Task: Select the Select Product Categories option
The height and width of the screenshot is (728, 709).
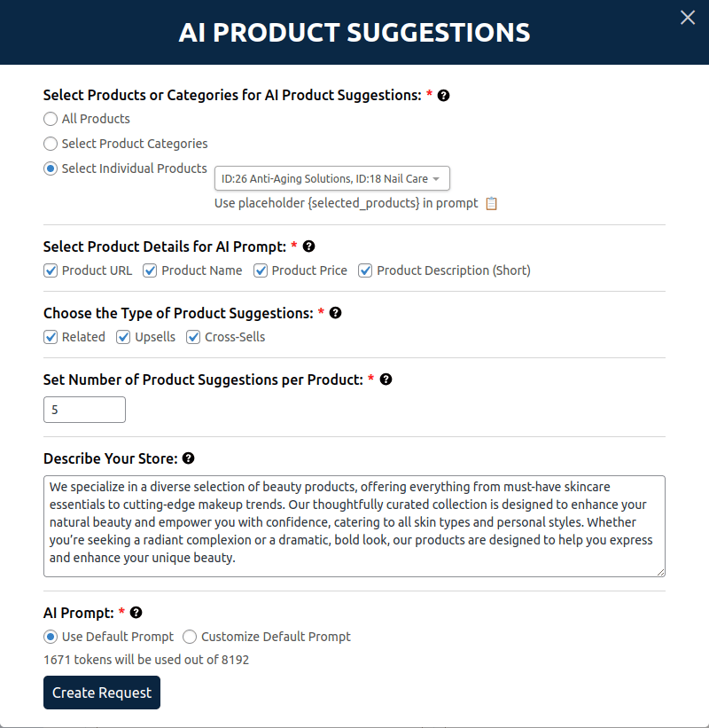Action: pos(51,144)
